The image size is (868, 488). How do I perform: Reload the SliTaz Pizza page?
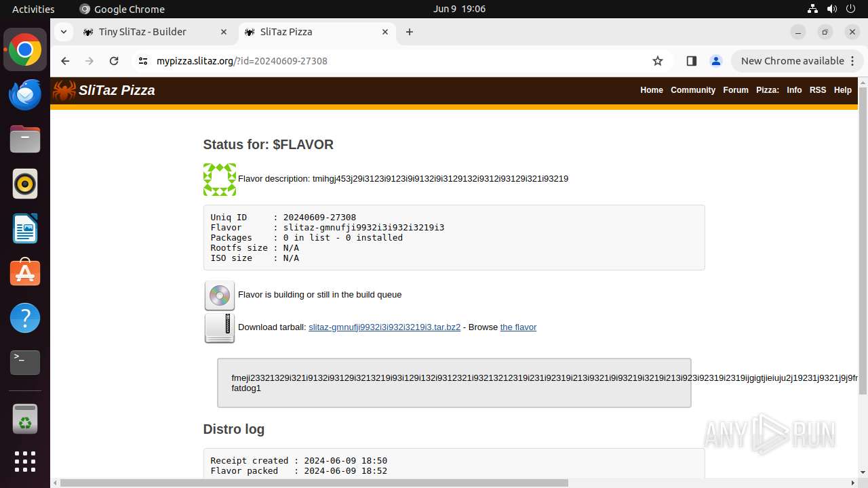click(x=114, y=61)
